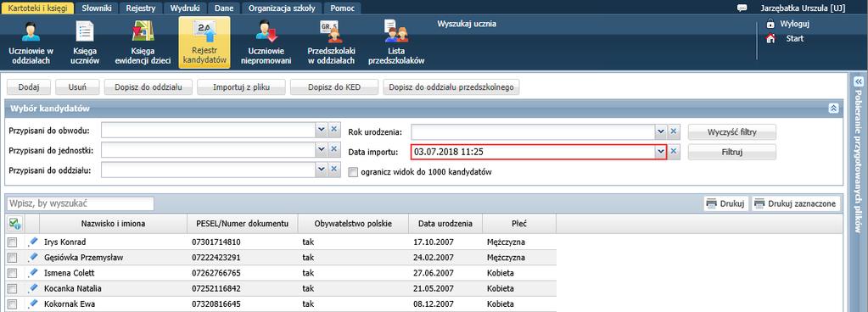Toggle ogranicz widok do 1000 kandydatów
868x312 pixels.
[353, 172]
